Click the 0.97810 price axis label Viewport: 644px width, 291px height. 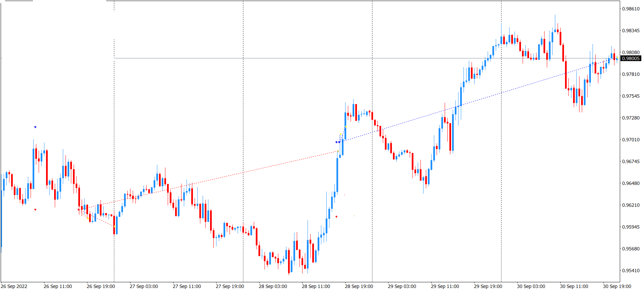(x=631, y=74)
